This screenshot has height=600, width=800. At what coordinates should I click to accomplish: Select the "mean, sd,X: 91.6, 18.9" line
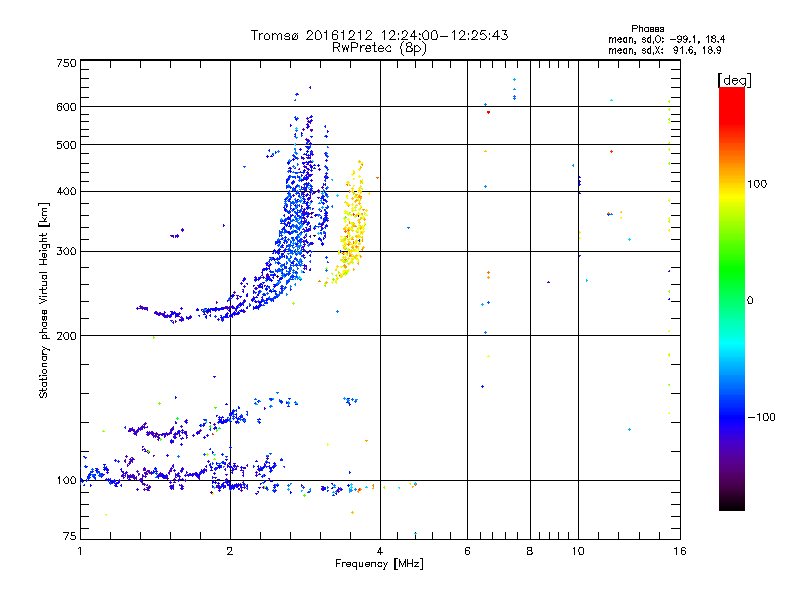664,50
